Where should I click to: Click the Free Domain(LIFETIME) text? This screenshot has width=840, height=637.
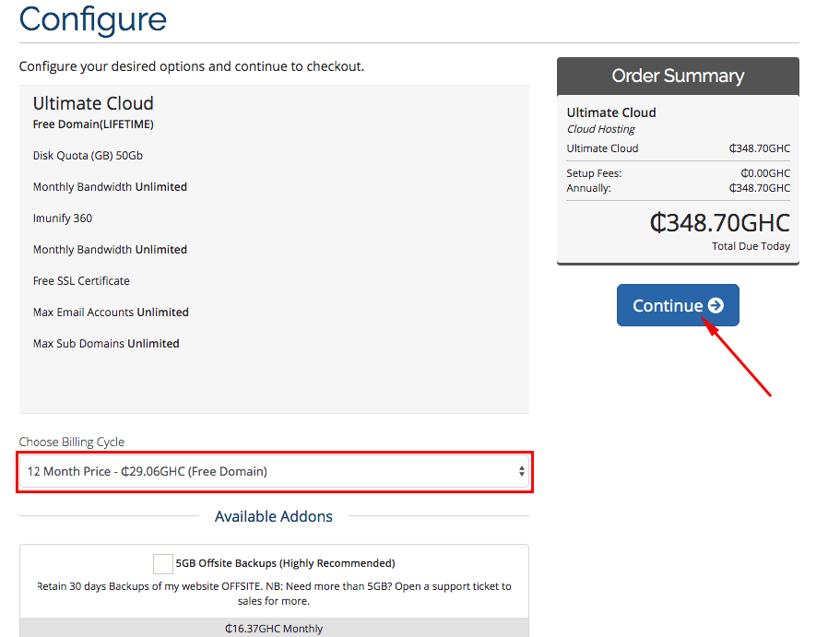(93, 124)
